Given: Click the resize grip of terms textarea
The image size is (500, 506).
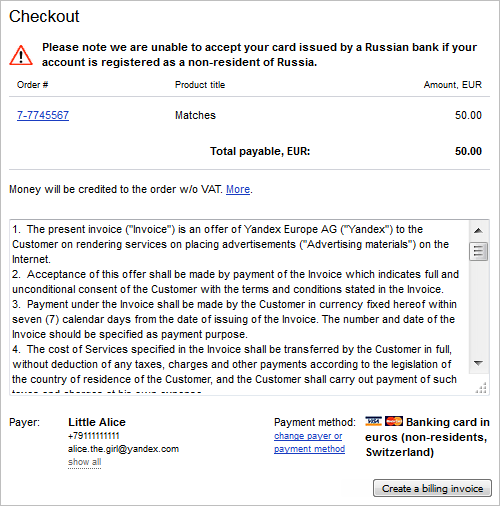Looking at the screenshot, I should 481,388.
